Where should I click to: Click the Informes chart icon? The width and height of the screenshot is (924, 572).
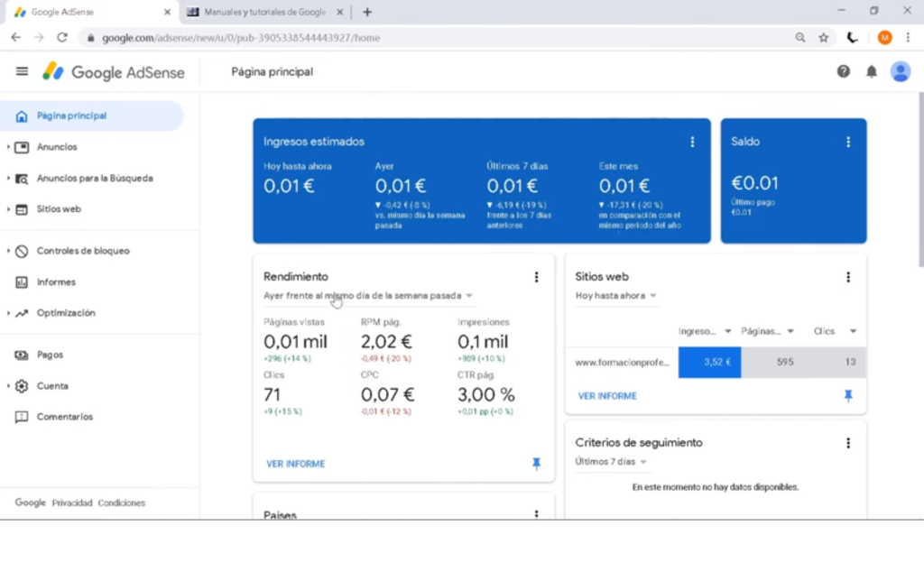[x=22, y=282]
